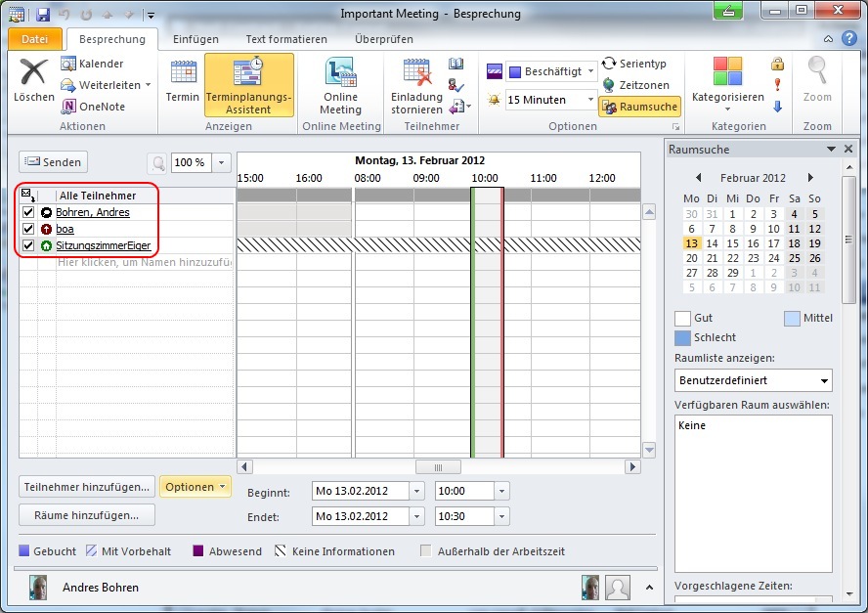Click the reminder bell icon
The image size is (868, 613).
pos(494,100)
